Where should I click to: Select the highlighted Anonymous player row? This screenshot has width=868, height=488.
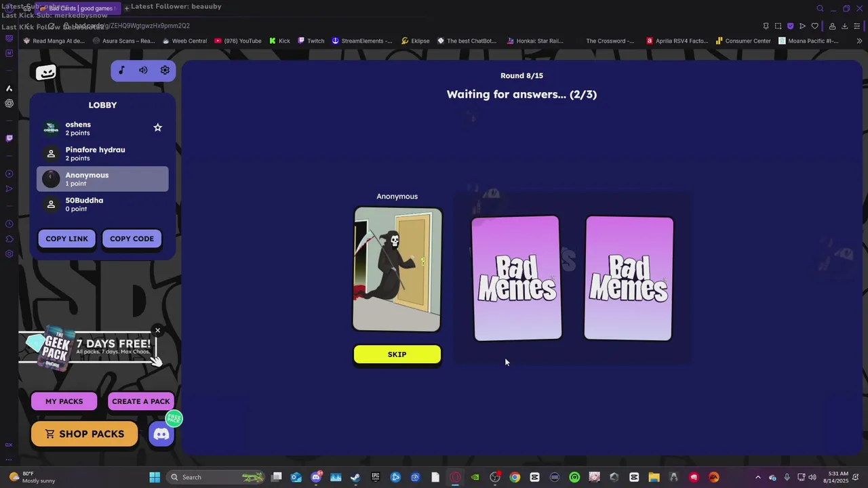pos(102,179)
